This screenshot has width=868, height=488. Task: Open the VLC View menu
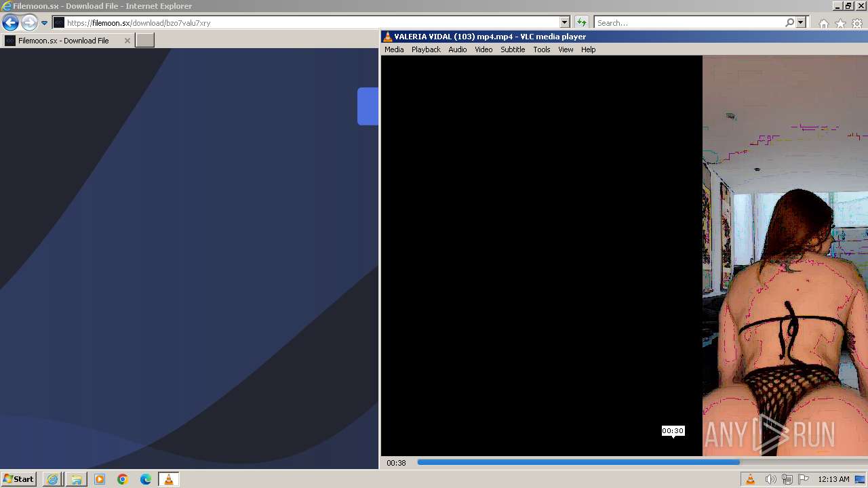pos(566,49)
